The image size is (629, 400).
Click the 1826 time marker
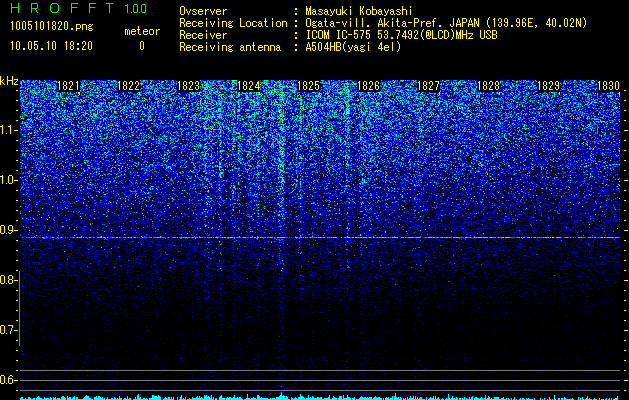click(368, 86)
